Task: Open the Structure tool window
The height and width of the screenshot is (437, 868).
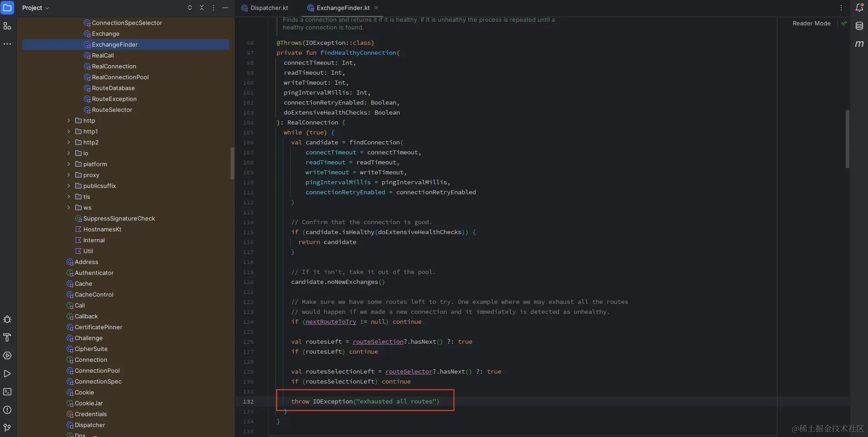Action: (7, 26)
